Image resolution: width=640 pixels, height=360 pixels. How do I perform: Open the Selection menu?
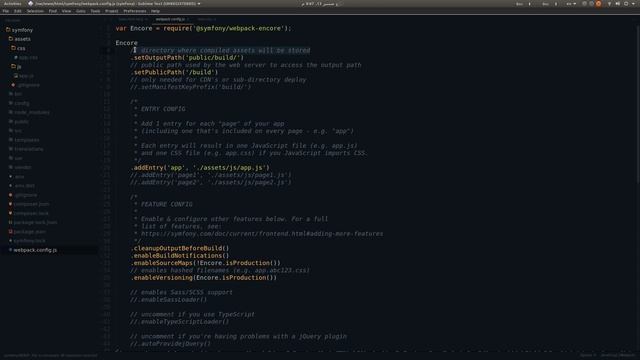pyautogui.click(x=35, y=11)
